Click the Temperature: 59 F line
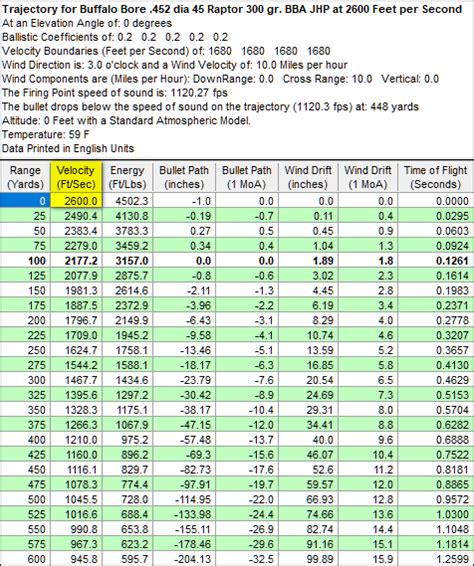This screenshot has height=566, width=474. (45, 135)
